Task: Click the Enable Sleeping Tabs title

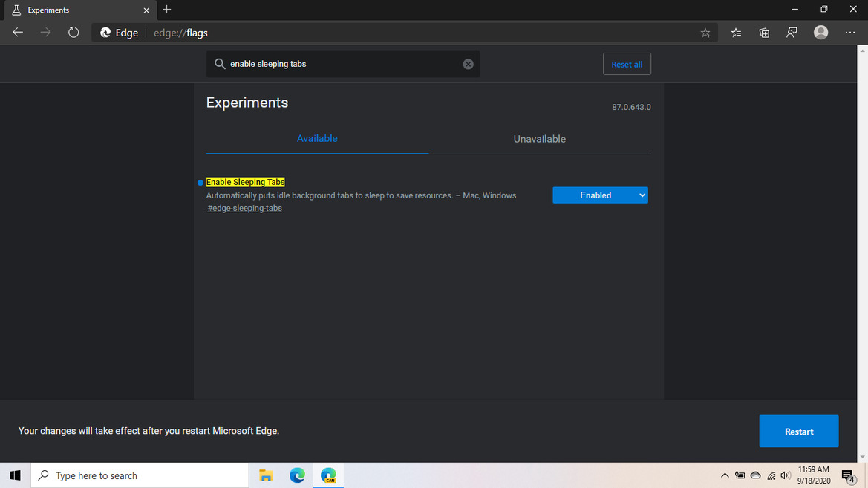Action: pyautogui.click(x=245, y=182)
